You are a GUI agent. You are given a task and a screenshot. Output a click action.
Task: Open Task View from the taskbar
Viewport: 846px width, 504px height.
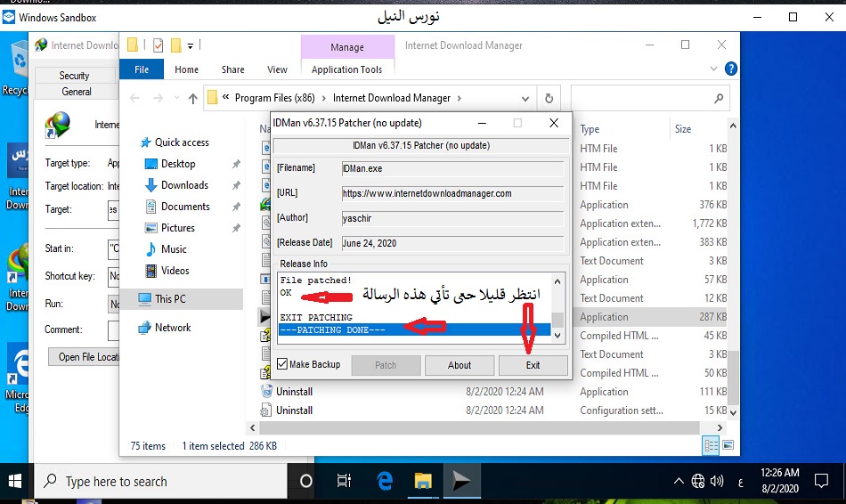(345, 481)
